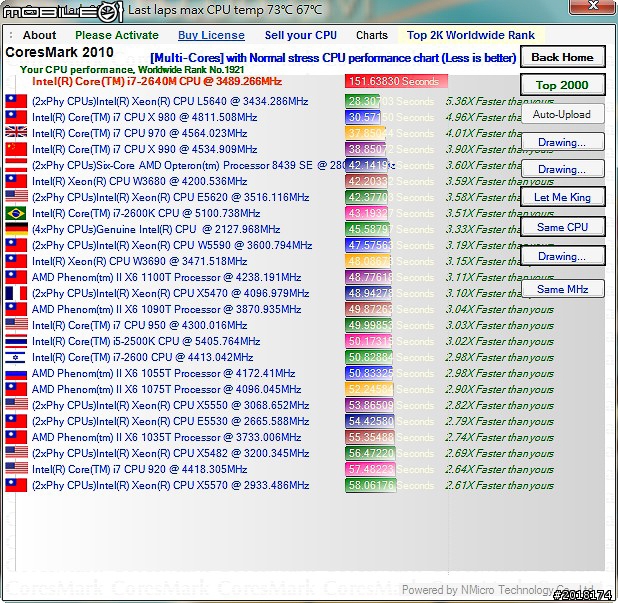Click Powered by NMicro Technology footer text
The width and height of the screenshot is (618, 603).
(500, 590)
